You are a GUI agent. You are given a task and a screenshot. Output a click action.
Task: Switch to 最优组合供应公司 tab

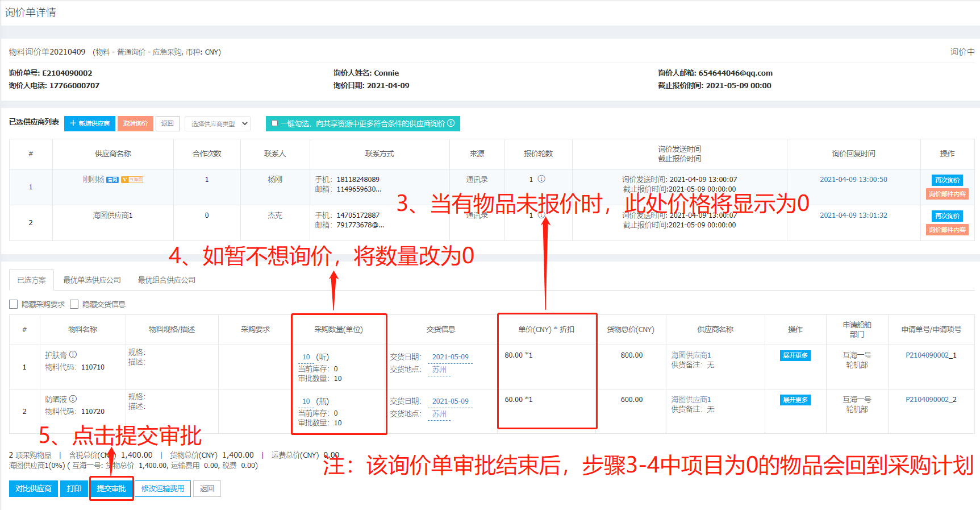click(x=166, y=280)
